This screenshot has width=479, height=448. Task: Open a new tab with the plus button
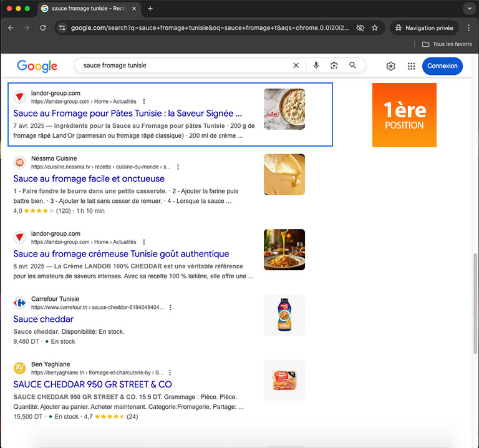[150, 9]
